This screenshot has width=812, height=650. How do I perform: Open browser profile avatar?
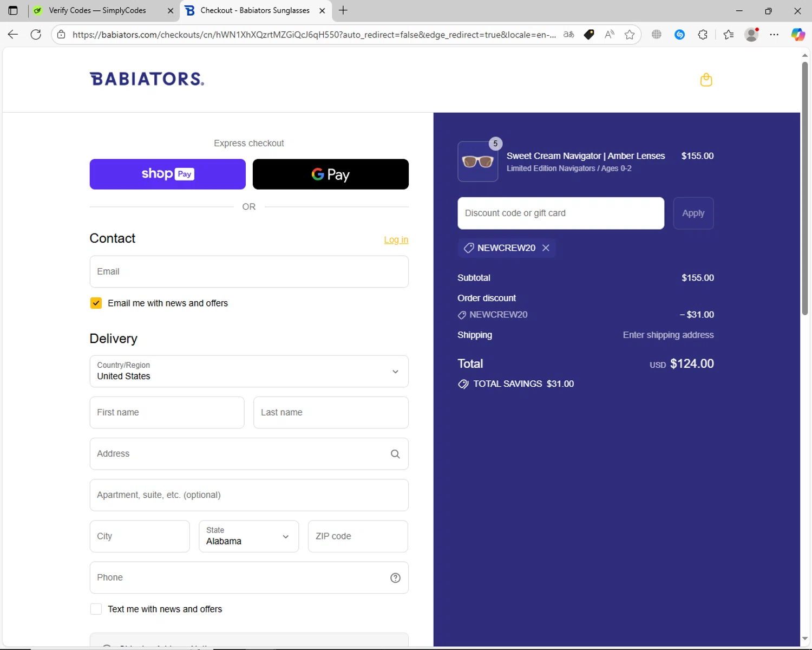click(751, 35)
